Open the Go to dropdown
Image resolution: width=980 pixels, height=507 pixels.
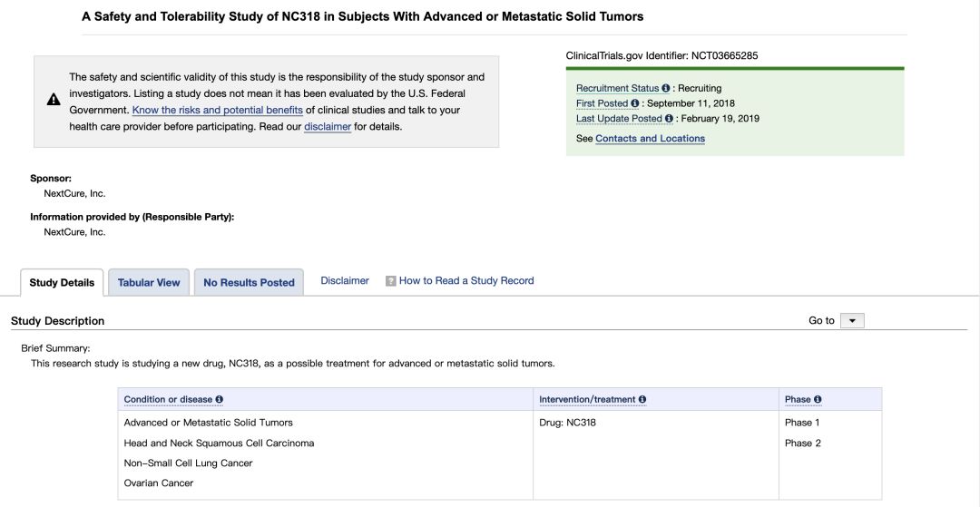pos(852,321)
